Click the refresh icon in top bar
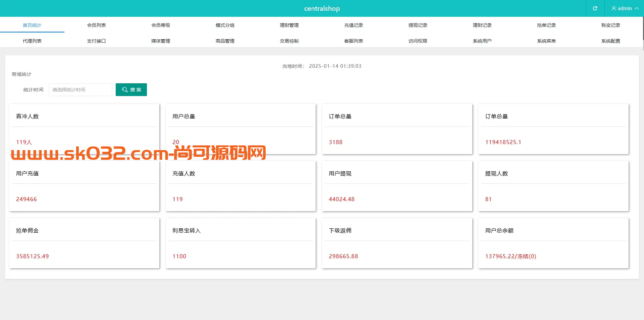This screenshot has height=320, width=644. pyautogui.click(x=595, y=8)
